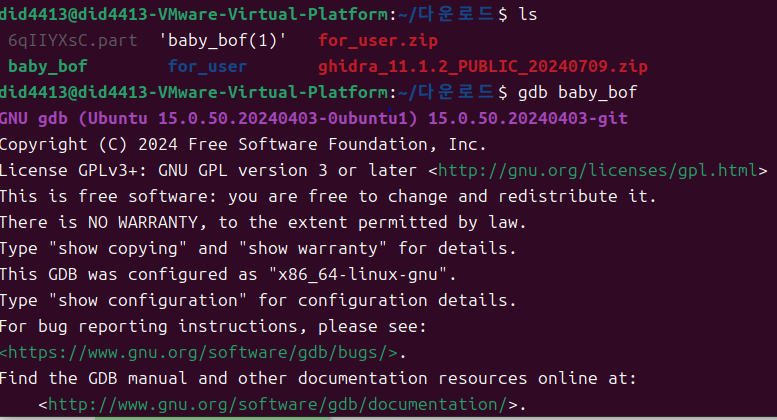Select the ghidra_11.1.2_PUBLIC_20240709.zip file name
The width and height of the screenshot is (777, 420).
point(483,66)
